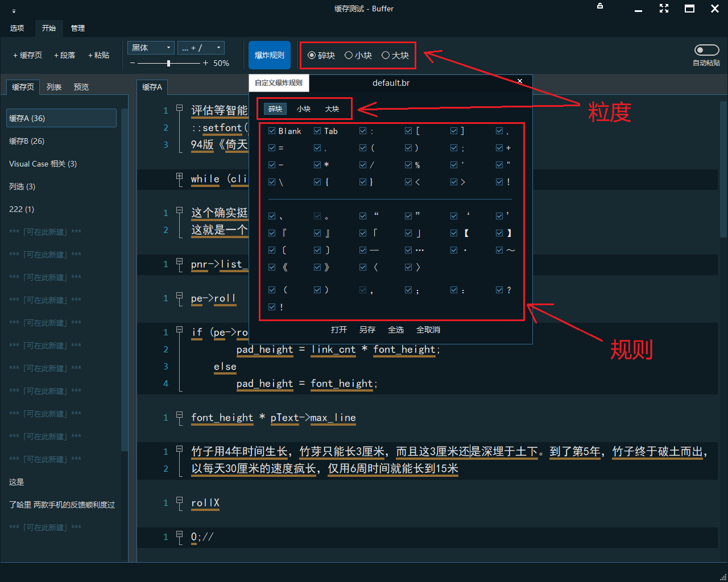Collapse the 'font_height * pText' block box icon
The height and width of the screenshot is (582, 728).
[x=179, y=415]
